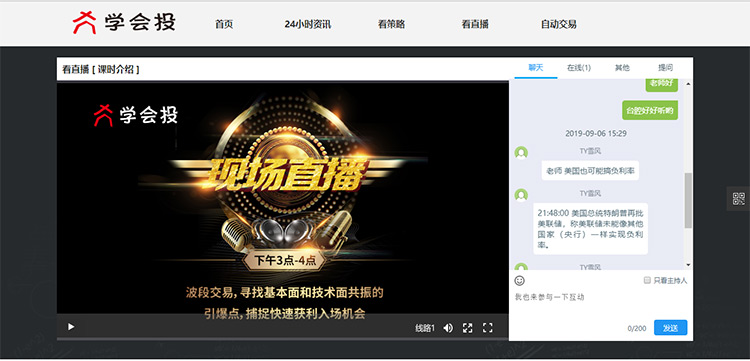Open the QR code side icon
Screen dimensions: 750x361
coord(739,198)
